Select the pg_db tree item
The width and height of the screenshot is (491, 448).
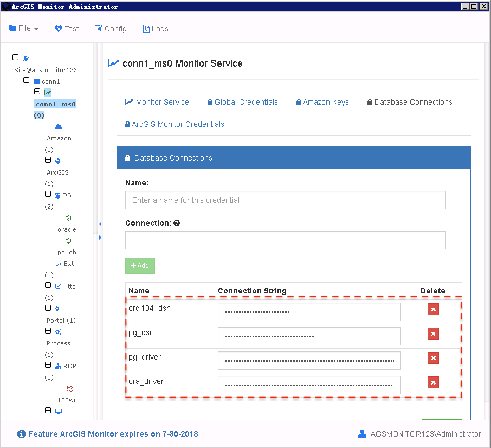[67, 252]
